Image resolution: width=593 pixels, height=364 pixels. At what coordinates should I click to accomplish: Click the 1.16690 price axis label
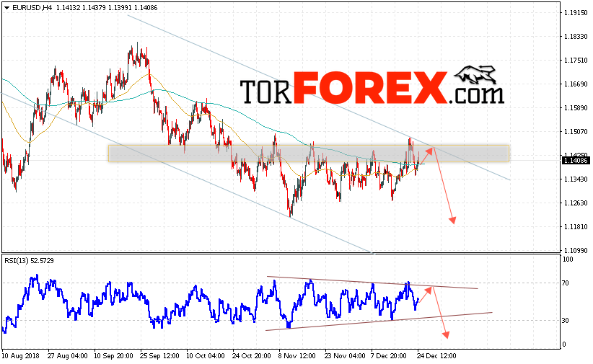576,84
